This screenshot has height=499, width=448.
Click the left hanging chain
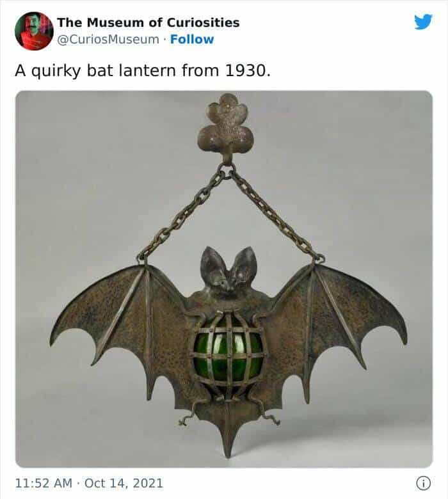[183, 215]
